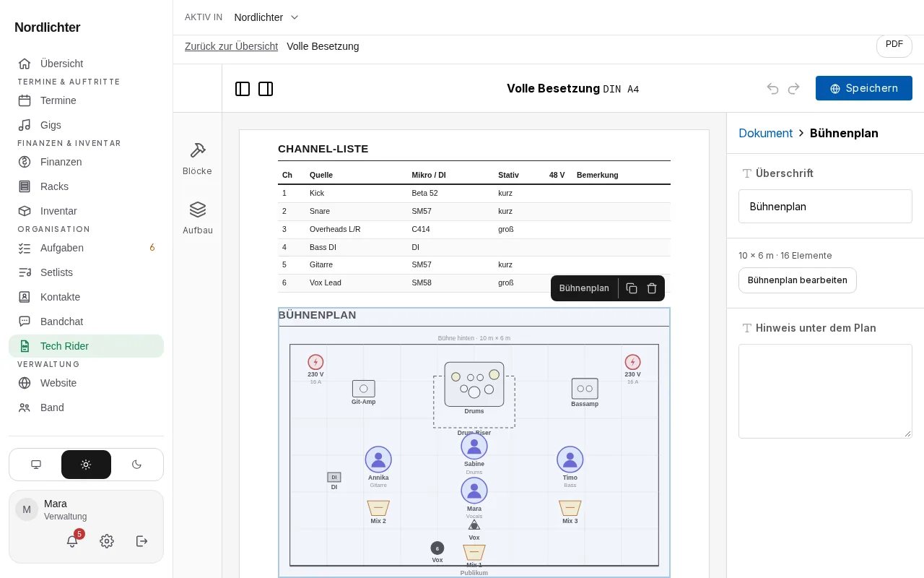924x578 pixels.
Task: Focus the Hinweis unter dem Plan textarea
Action: [x=825, y=391]
